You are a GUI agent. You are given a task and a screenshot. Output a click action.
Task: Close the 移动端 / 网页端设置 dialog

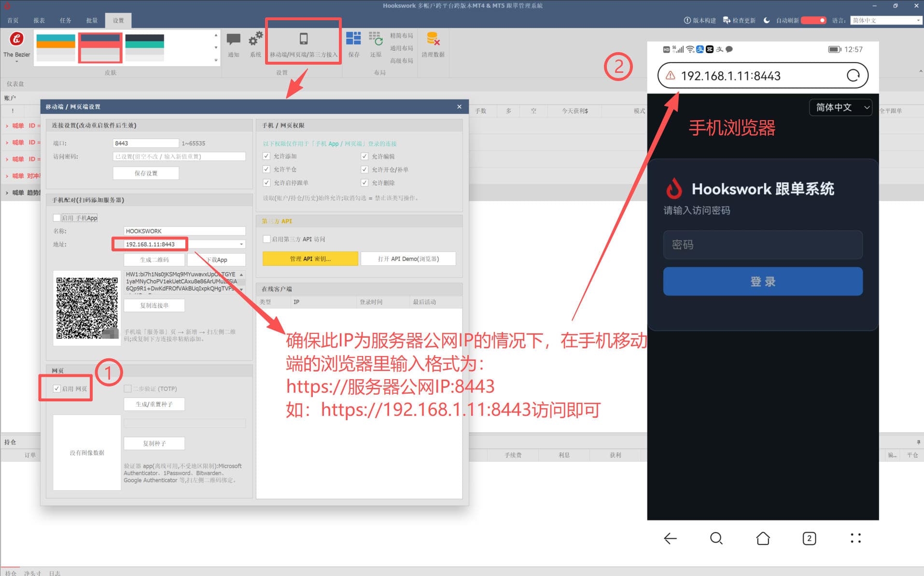tap(459, 107)
